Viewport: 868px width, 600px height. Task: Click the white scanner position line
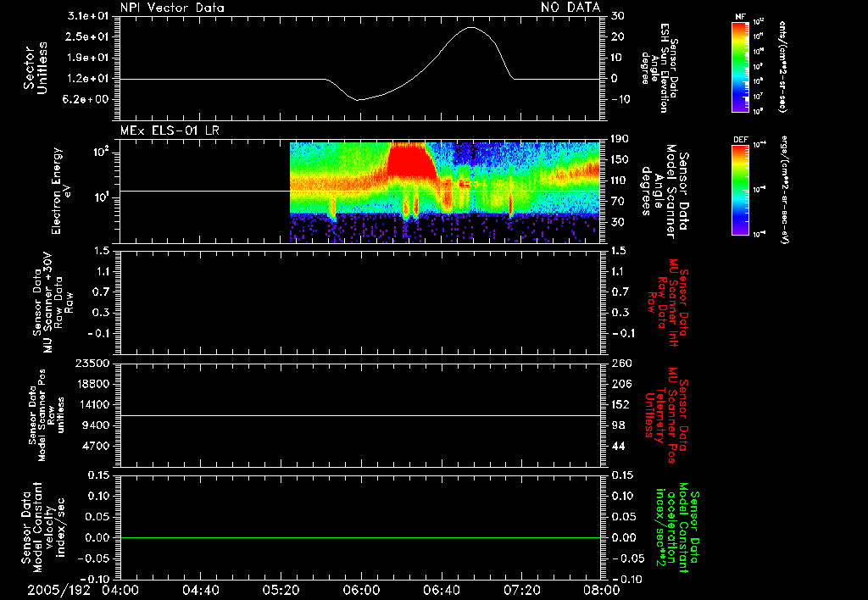click(360, 415)
